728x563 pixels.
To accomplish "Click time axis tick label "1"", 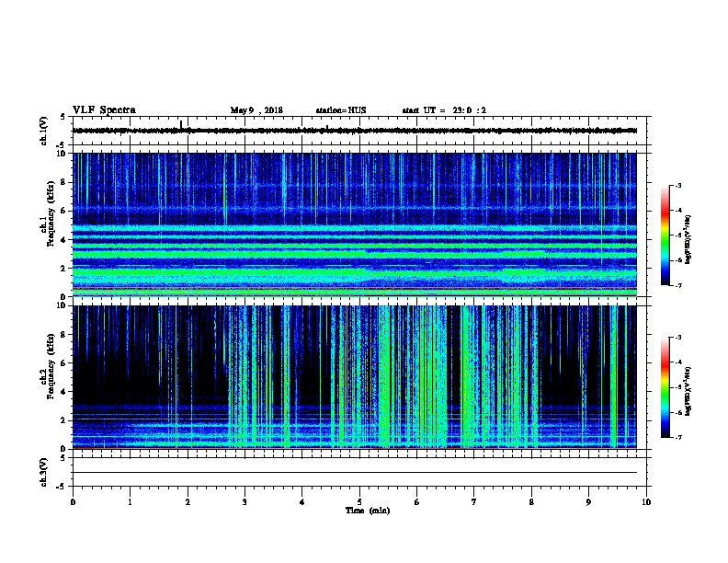I will point(130,502).
